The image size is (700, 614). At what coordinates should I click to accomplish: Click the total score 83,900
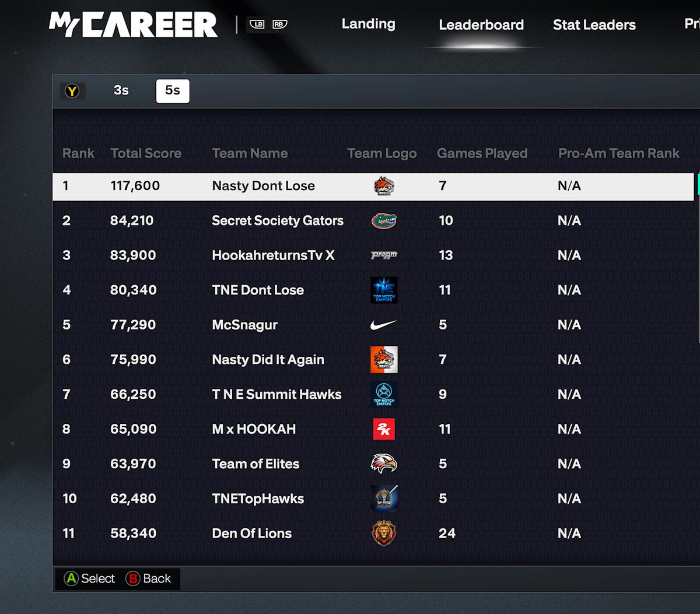[133, 255]
